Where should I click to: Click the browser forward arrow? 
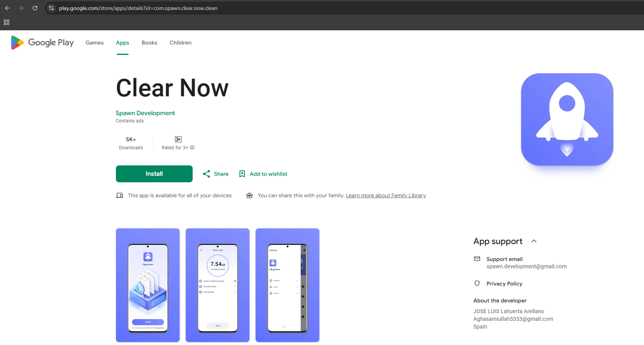21,8
